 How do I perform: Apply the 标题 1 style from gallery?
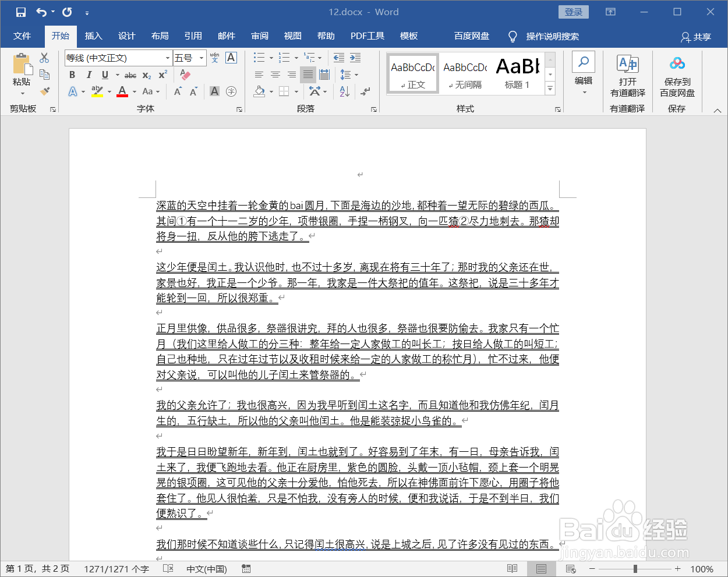click(517, 71)
